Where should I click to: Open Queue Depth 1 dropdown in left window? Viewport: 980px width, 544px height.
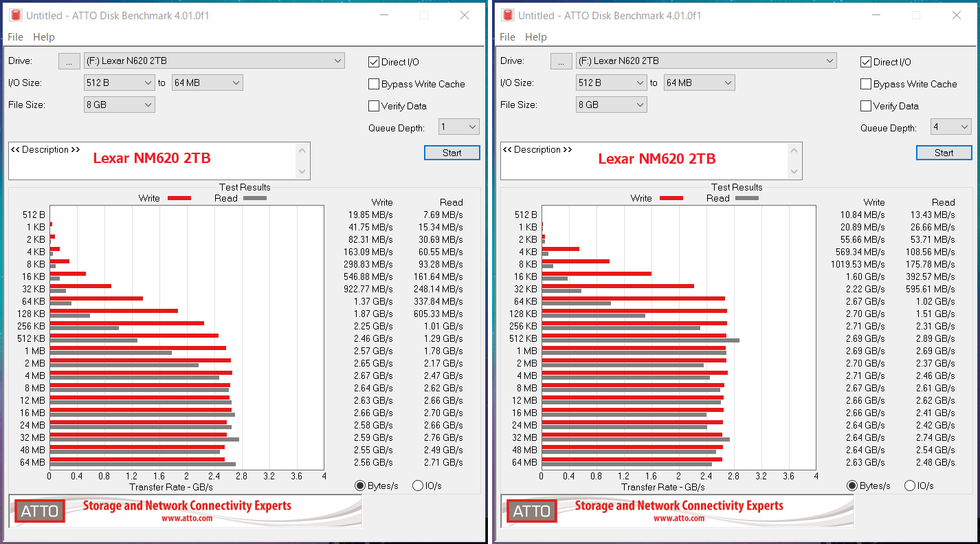(x=459, y=127)
